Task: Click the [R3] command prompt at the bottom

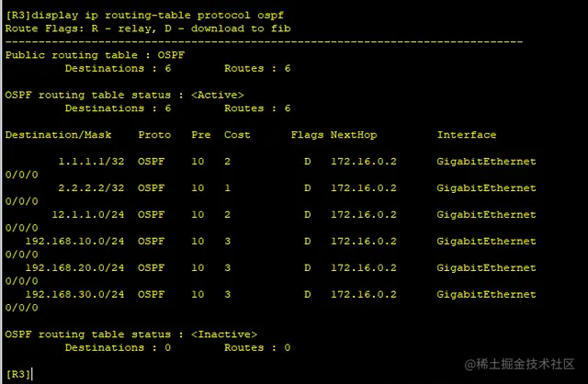Action: click(18, 374)
